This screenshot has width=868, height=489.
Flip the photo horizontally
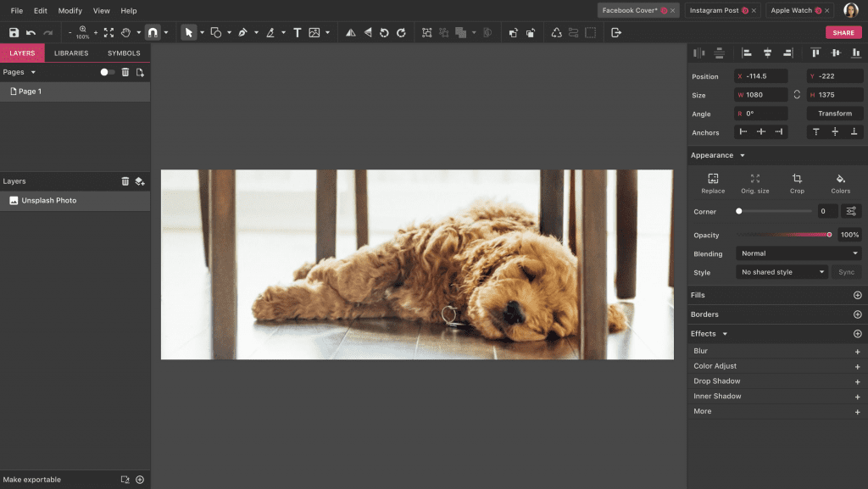(351, 32)
